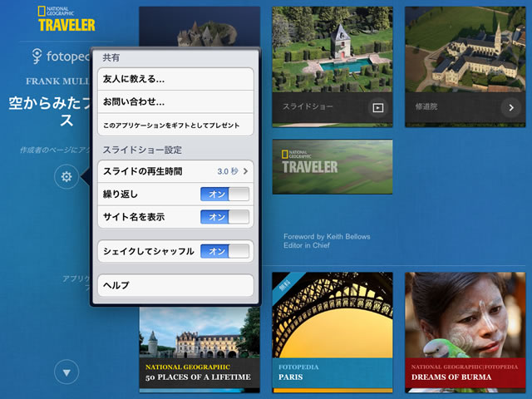Tap the down arrow circle button
Screen dimensions: 532x399
[x=66, y=372]
